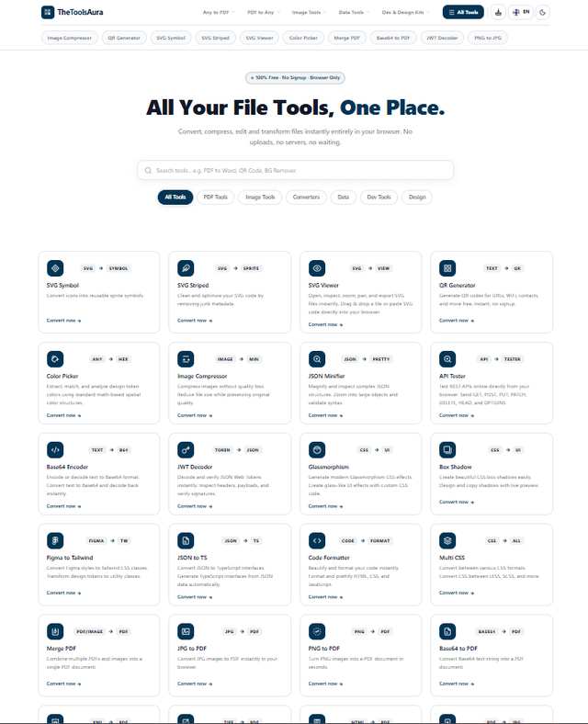Open the Box Shadow card icon
The image size is (588, 724).
[x=447, y=449]
